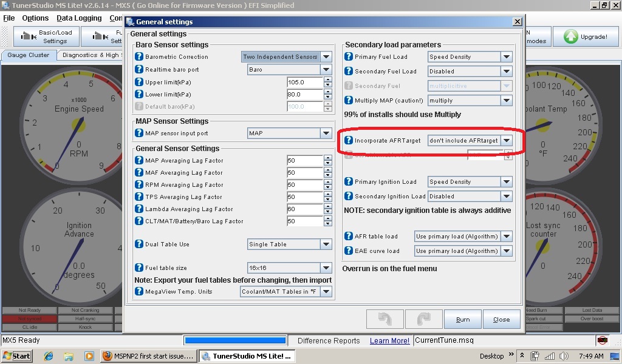Viewport: 622px width, 364px height.
Task: Open Incorporate AFRTarget dropdown
Action: 507,140
